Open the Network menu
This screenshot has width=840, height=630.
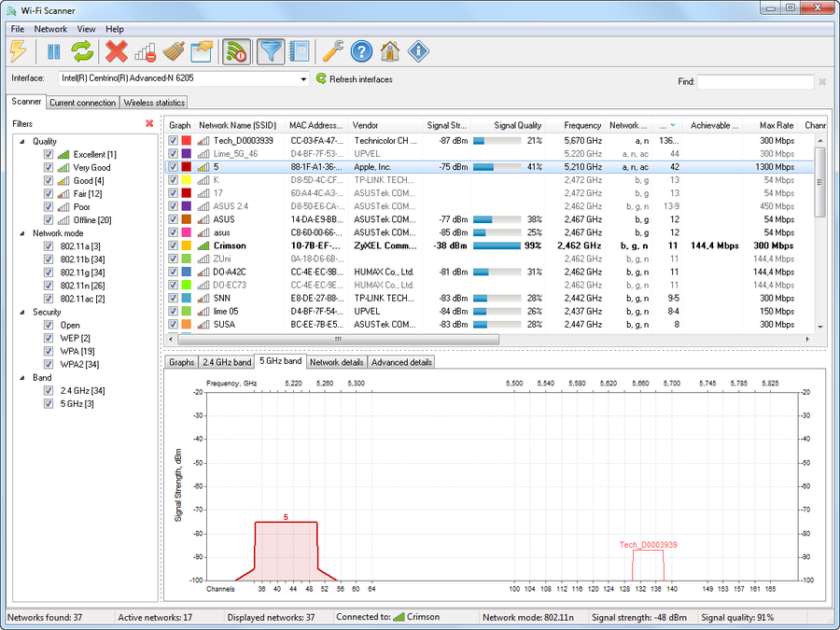coord(51,29)
